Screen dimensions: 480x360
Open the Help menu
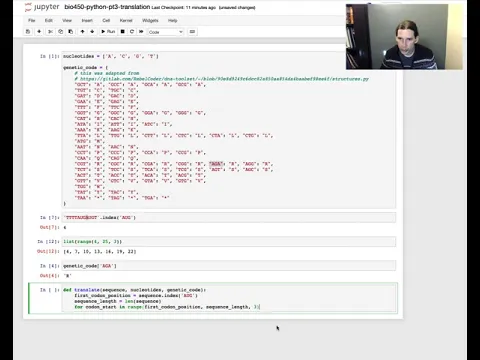pyautogui.click(x=172, y=20)
